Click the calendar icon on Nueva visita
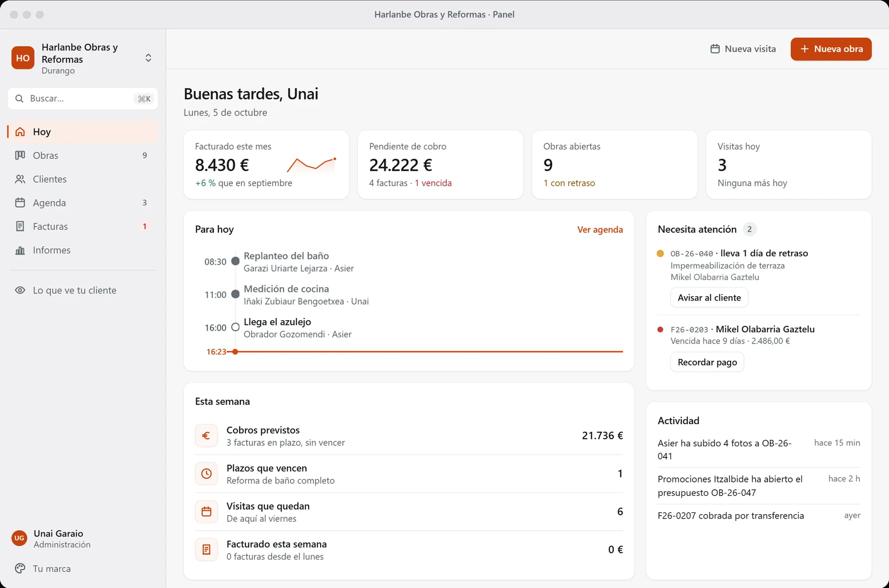Viewport: 889px width, 588px height. (x=715, y=49)
